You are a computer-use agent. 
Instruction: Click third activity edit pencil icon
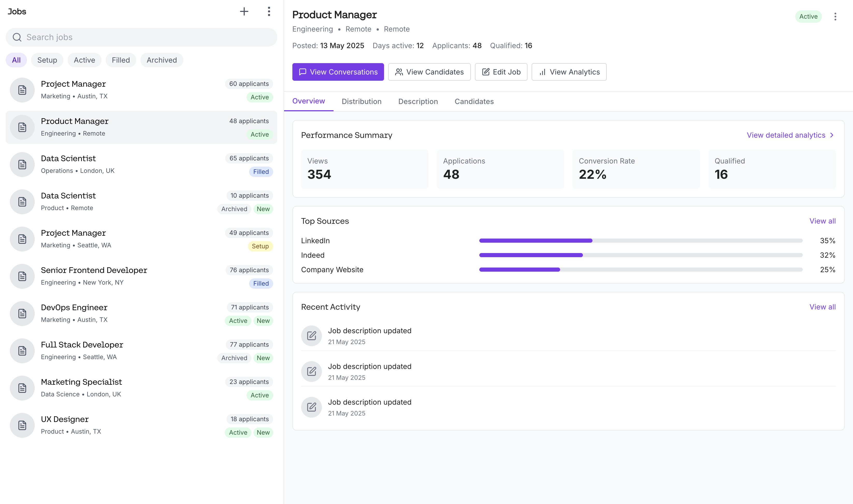tap(311, 407)
